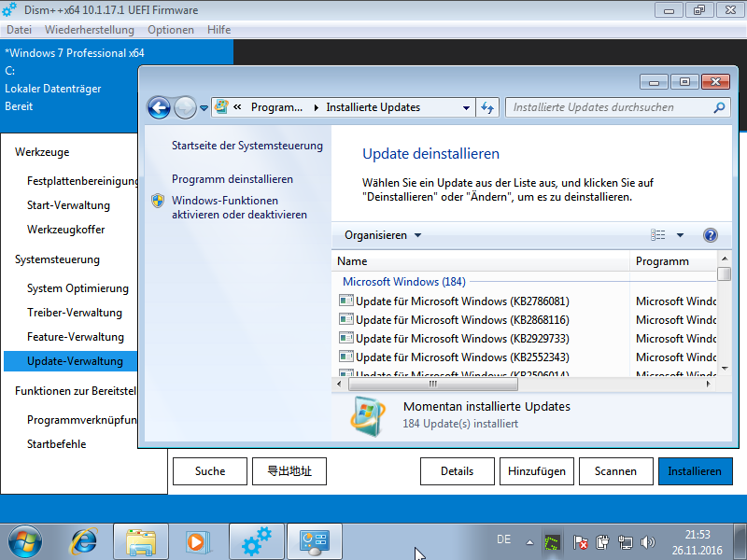This screenshot has width=747, height=560.
Task: Switch to Dism++ gears taskbar icon
Action: point(256,542)
